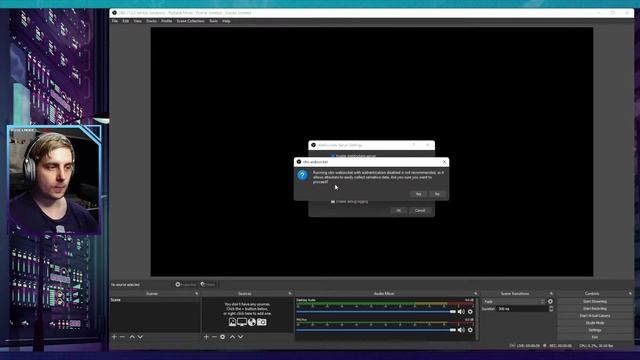Open the Help menu

coord(227,21)
